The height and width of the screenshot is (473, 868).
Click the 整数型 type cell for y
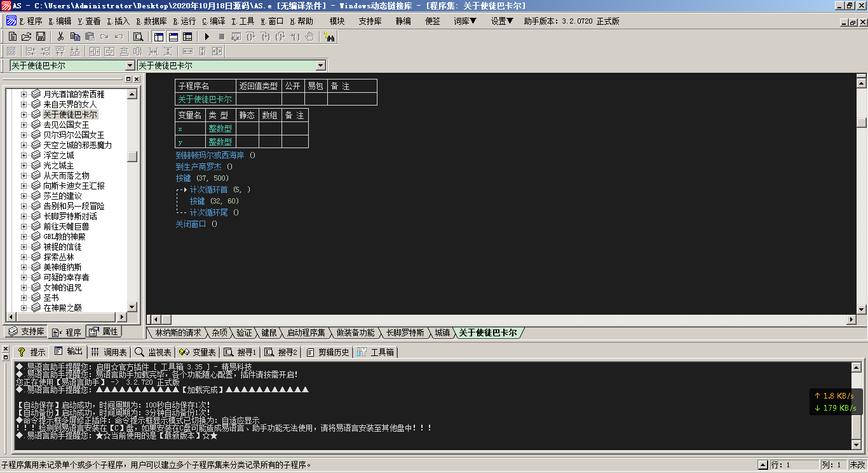pos(220,142)
